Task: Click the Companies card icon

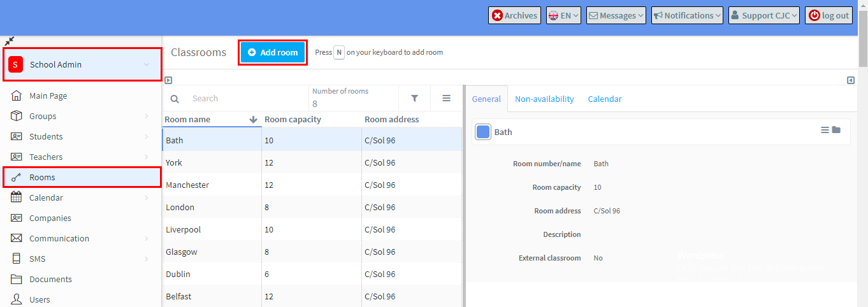Action: (17, 218)
